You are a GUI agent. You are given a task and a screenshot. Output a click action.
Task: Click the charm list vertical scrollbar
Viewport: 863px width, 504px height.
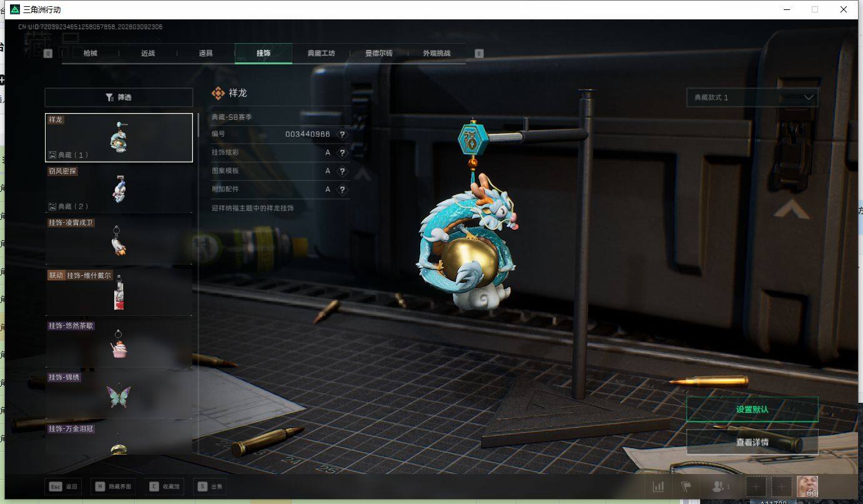point(198,125)
